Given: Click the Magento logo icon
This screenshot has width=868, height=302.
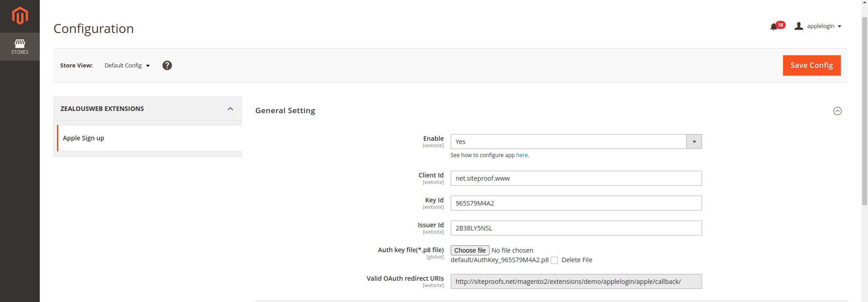Looking at the screenshot, I should point(20,16).
